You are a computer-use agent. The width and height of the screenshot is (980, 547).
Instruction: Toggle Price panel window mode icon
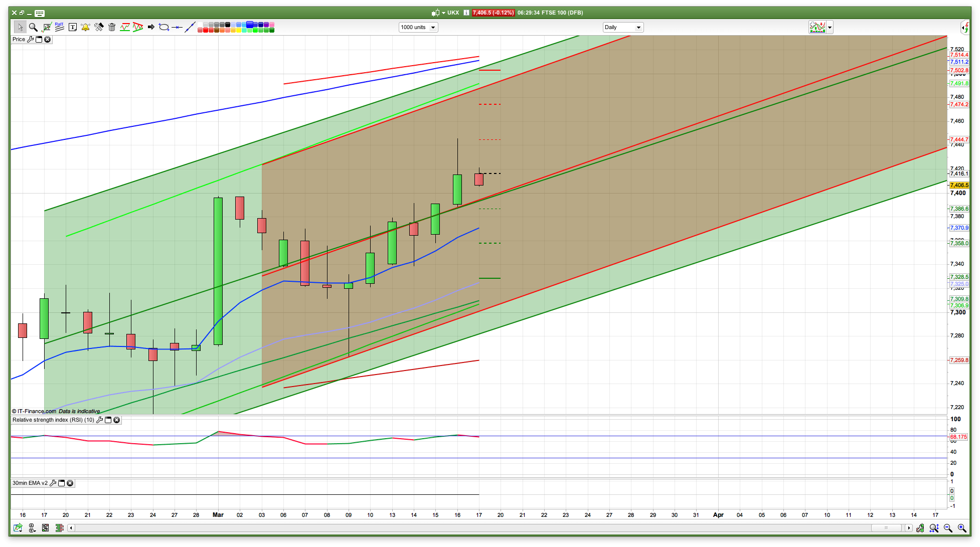coord(39,40)
